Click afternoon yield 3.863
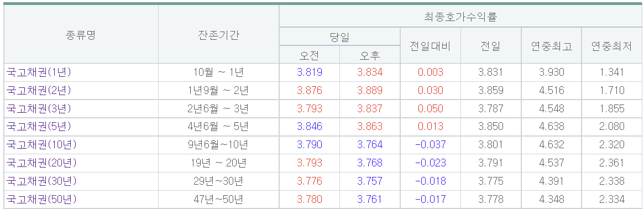Screen dimensions: 644x209 (370, 127)
